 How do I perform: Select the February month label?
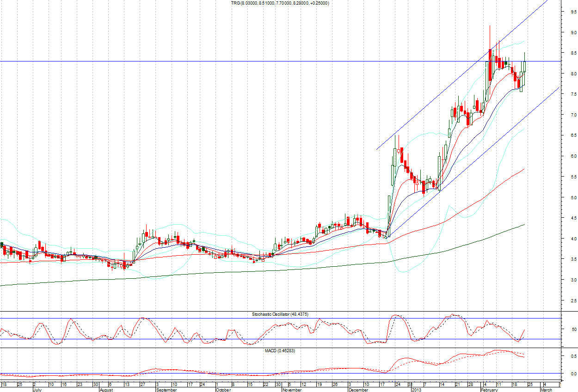pyautogui.click(x=488, y=389)
